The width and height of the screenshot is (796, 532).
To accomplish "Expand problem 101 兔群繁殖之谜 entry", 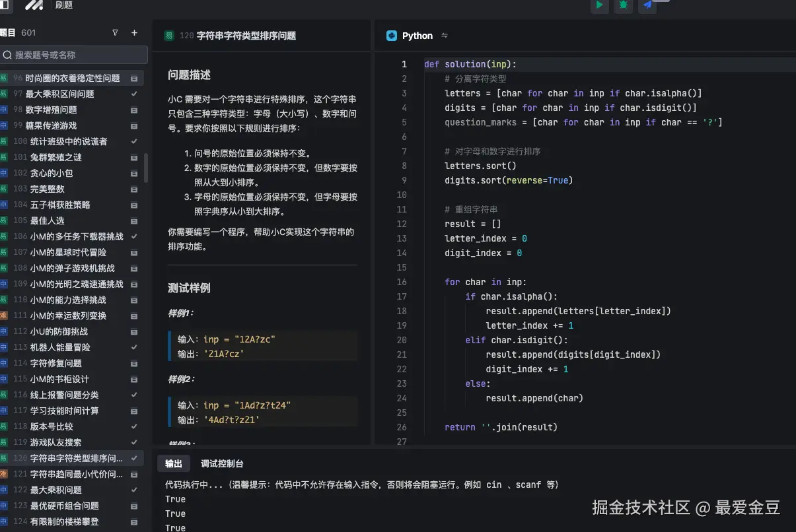I will pos(134,157).
